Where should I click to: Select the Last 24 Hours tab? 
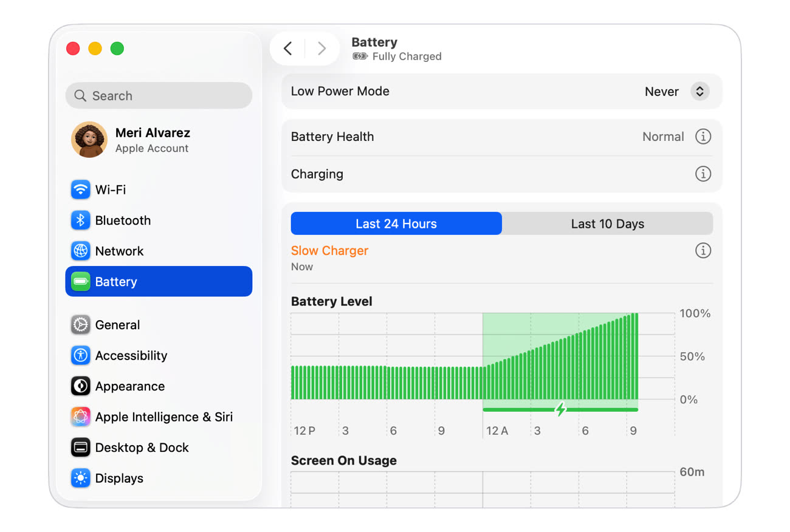(396, 223)
